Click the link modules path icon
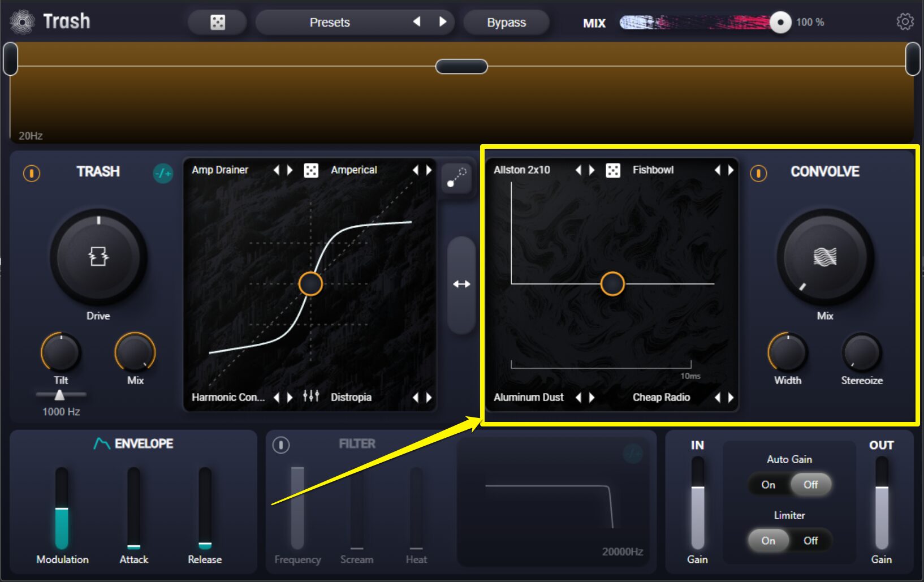Screen dimensions: 924x582 (x=456, y=178)
